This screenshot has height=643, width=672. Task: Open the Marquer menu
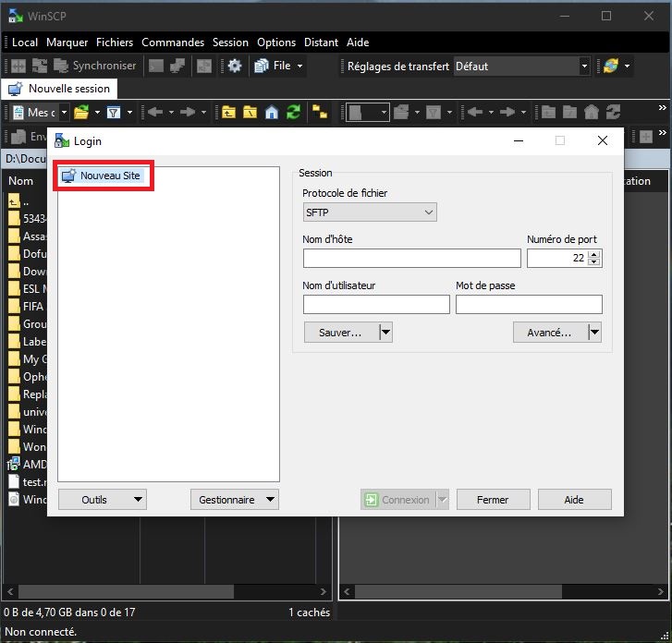(x=67, y=42)
